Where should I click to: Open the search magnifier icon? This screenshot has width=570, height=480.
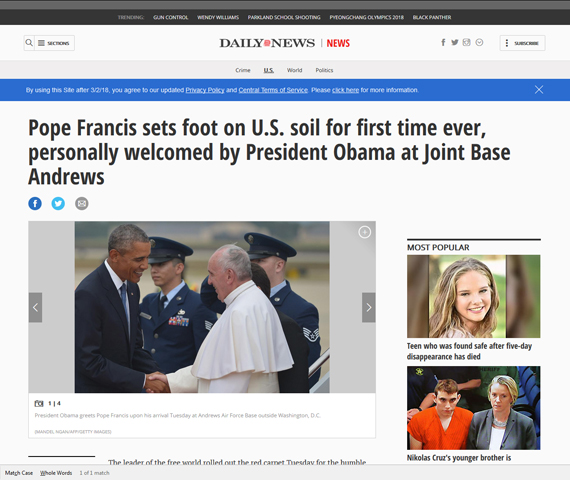pos(29,43)
